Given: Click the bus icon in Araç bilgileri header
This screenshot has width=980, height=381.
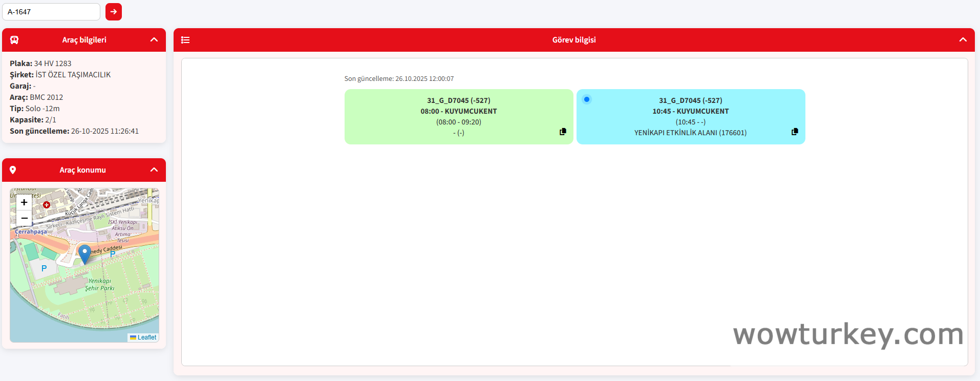Looking at the screenshot, I should [14, 40].
